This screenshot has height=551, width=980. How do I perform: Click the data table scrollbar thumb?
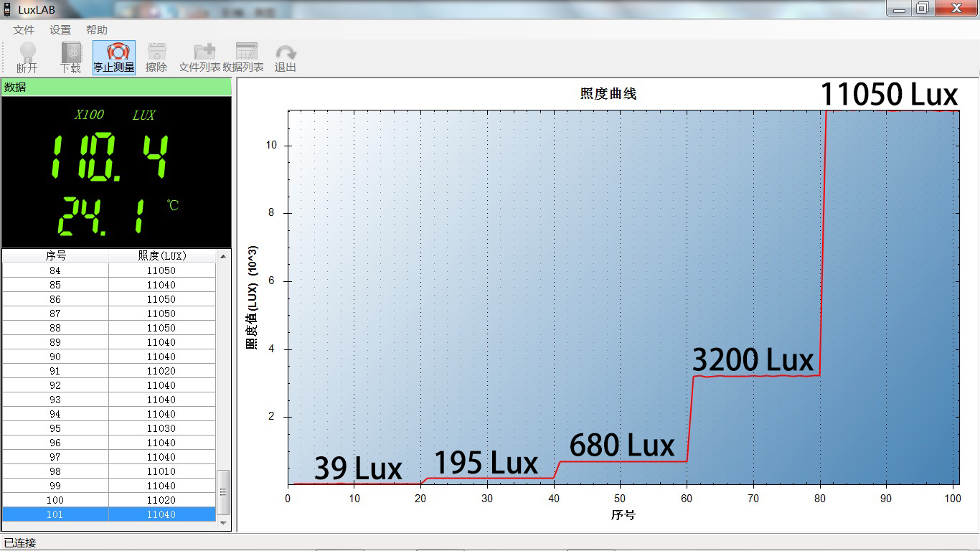point(224,492)
